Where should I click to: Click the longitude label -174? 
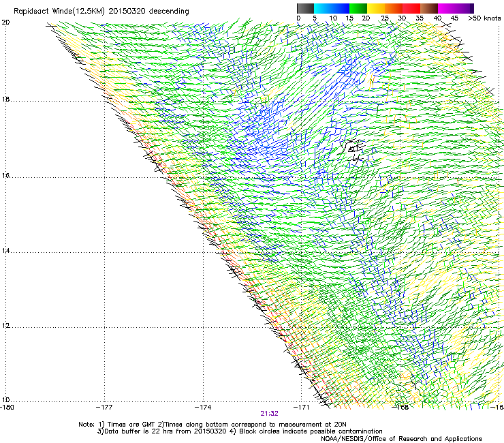(203, 408)
